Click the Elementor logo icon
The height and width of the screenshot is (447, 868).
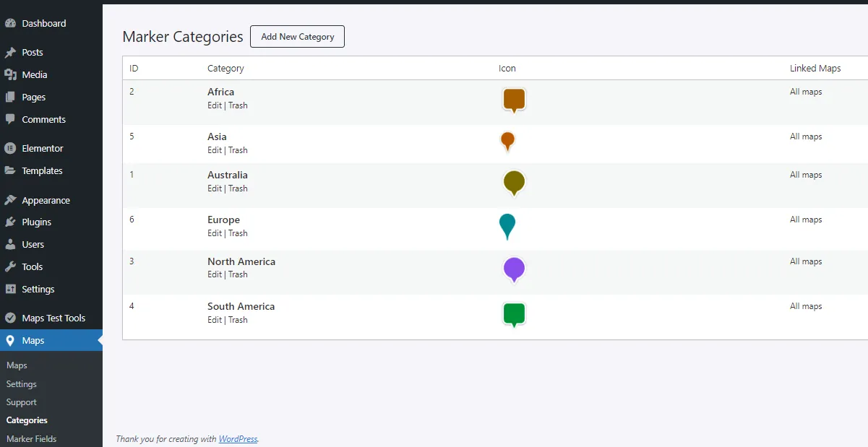(x=10, y=148)
